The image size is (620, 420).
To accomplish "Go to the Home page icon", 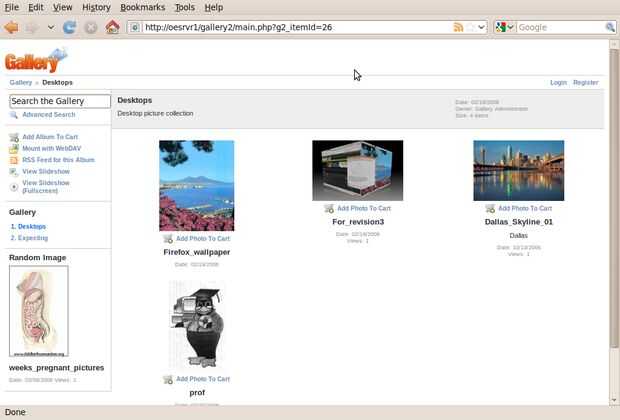I will (x=112, y=27).
